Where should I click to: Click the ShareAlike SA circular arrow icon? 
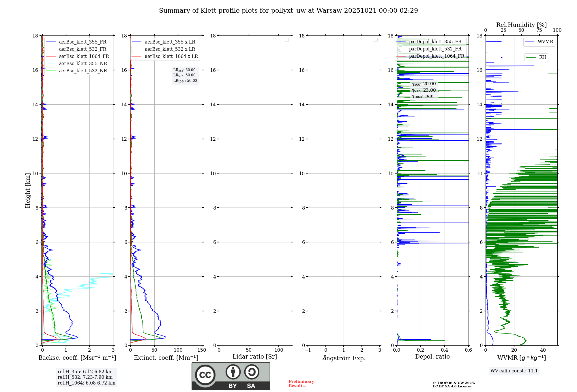252,372
